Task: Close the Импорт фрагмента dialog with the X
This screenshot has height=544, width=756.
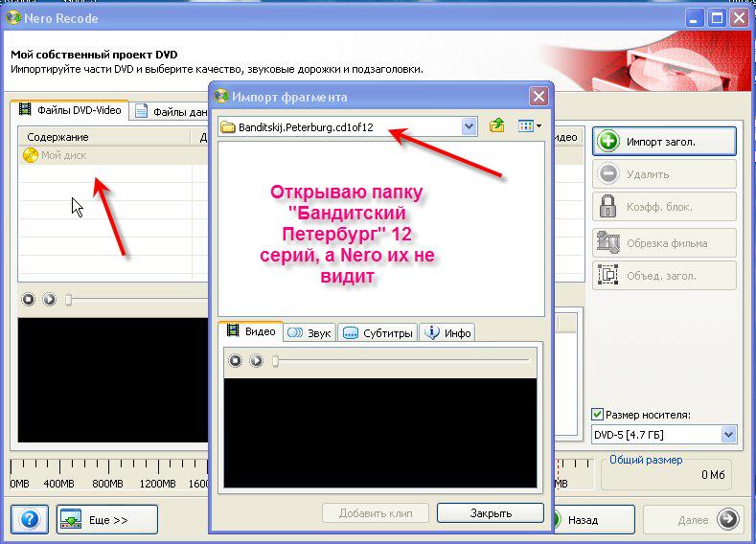Action: point(538,97)
